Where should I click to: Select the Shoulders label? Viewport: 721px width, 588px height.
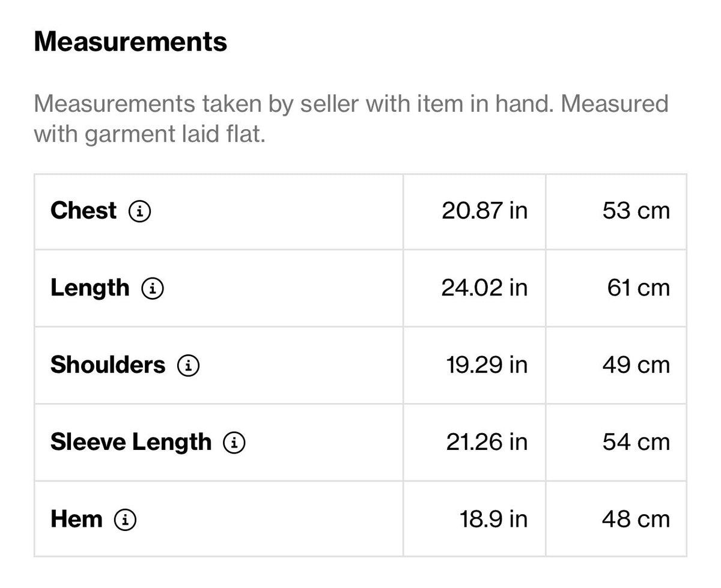pyautogui.click(x=108, y=365)
